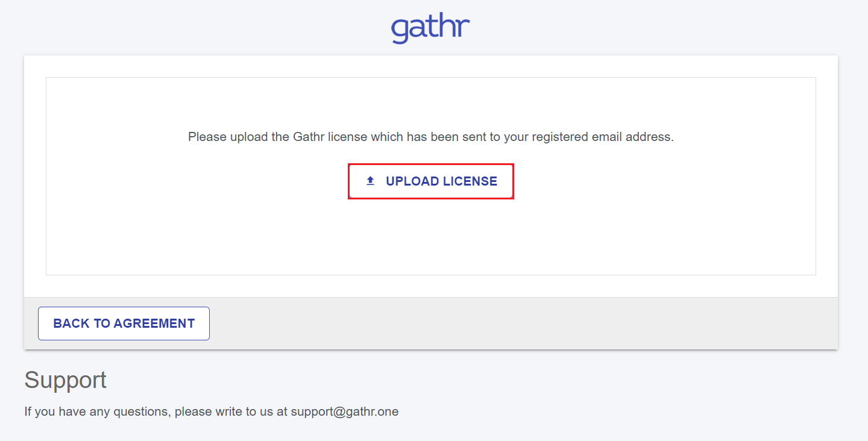Click the word "Gathr" in the instruction sentence
The height and width of the screenshot is (441, 868).
[309, 137]
